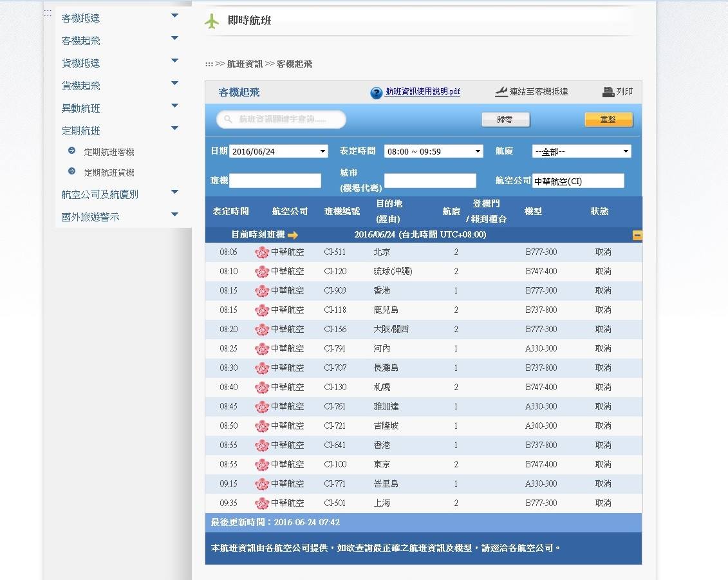Screen dimensions: 728x580
Task: Click the 最後更新時間 timestamp text
Action: (x=275, y=523)
